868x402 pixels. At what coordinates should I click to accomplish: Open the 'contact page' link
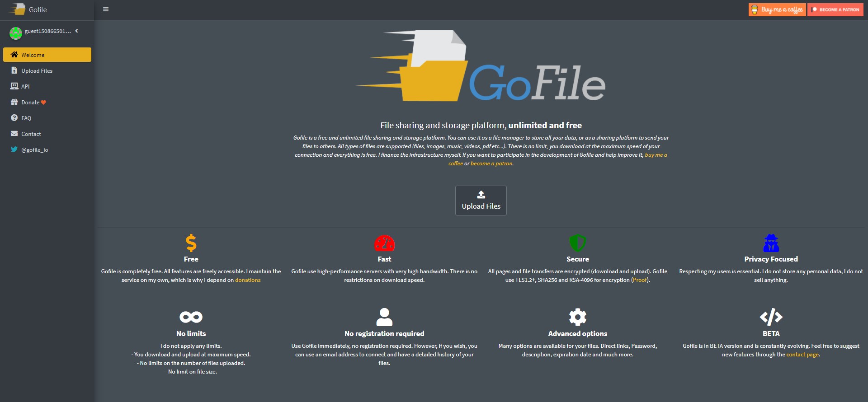[802, 355]
